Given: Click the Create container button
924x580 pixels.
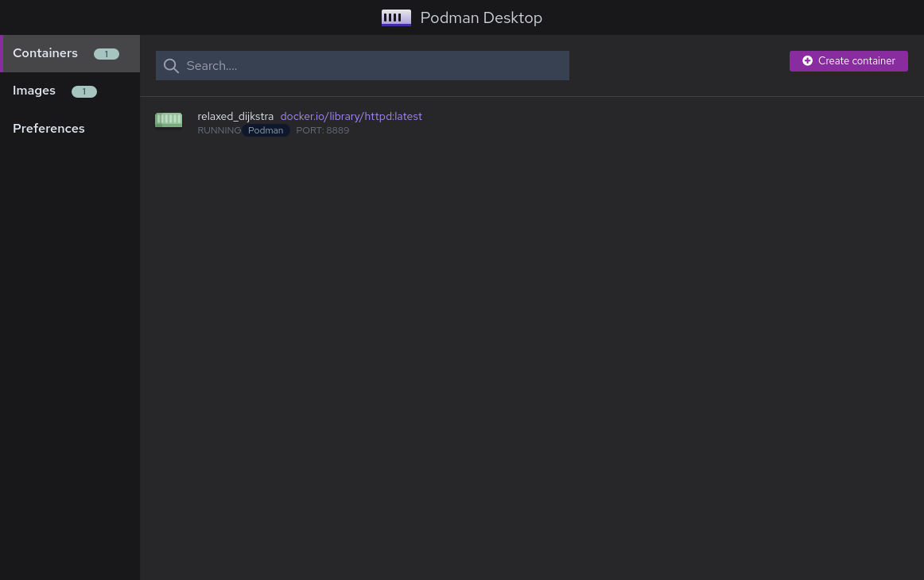Looking at the screenshot, I should pos(848,60).
